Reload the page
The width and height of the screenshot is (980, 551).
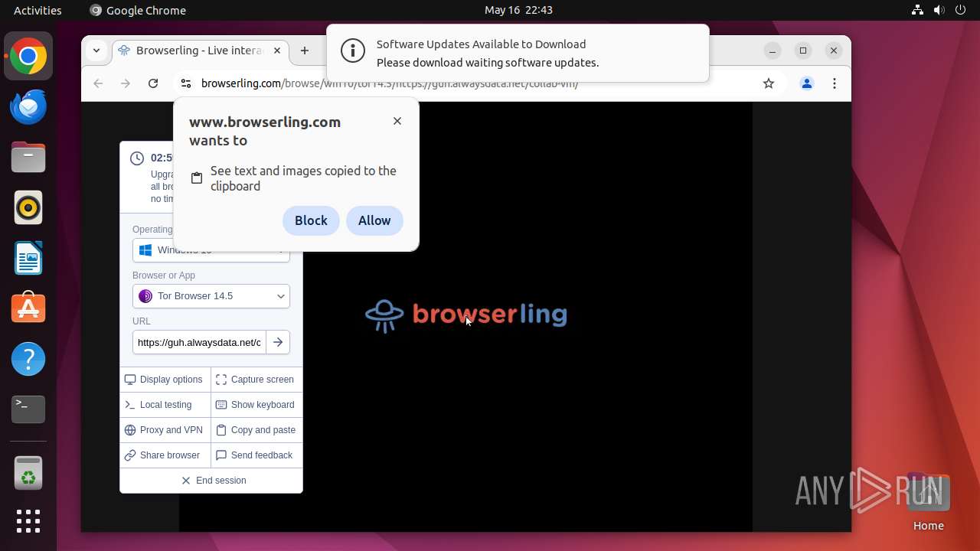(153, 83)
